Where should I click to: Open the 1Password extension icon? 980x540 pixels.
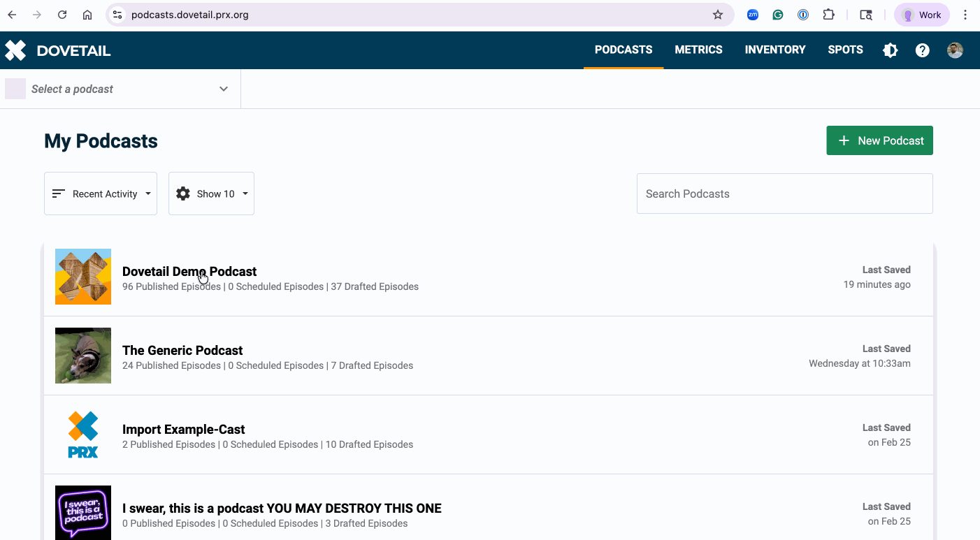pos(802,15)
